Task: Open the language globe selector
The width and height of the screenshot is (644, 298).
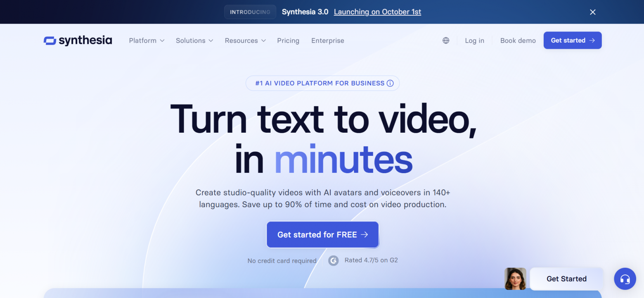Action: click(x=446, y=41)
